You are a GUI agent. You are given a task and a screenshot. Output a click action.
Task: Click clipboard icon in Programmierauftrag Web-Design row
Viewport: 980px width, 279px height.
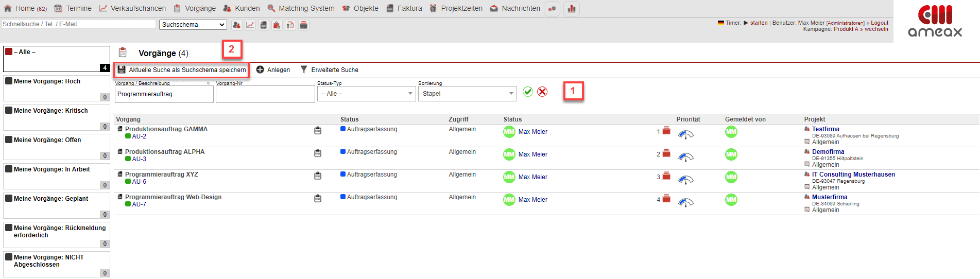(x=318, y=199)
